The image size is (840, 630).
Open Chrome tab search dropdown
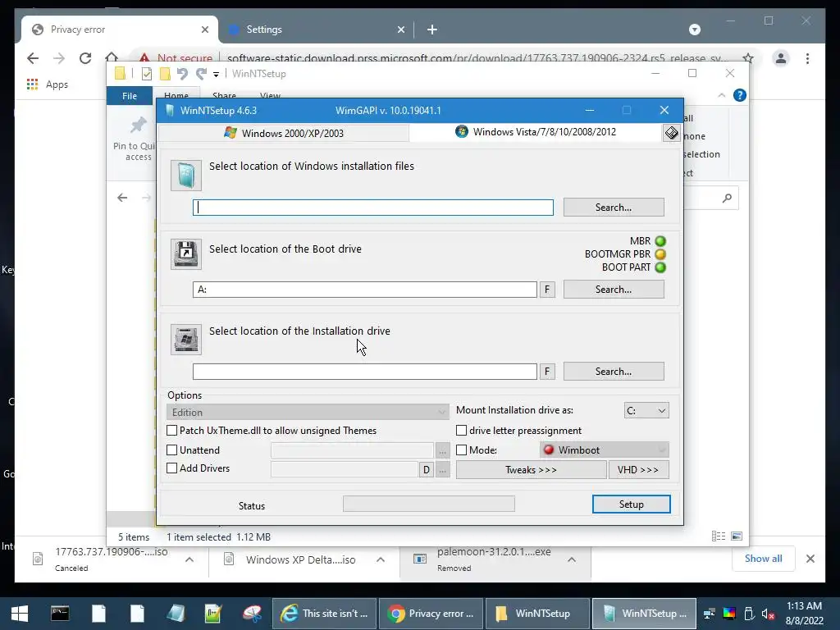pos(694,30)
